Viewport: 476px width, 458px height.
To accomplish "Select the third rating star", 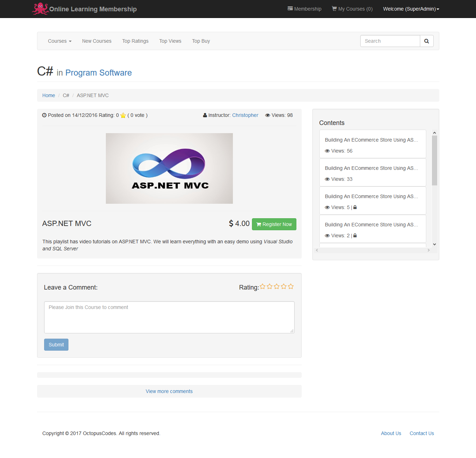I will click(x=277, y=287).
